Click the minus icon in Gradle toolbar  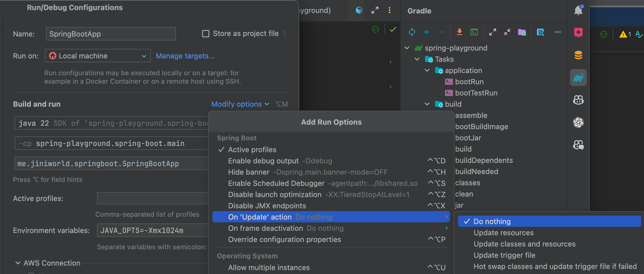point(441,32)
